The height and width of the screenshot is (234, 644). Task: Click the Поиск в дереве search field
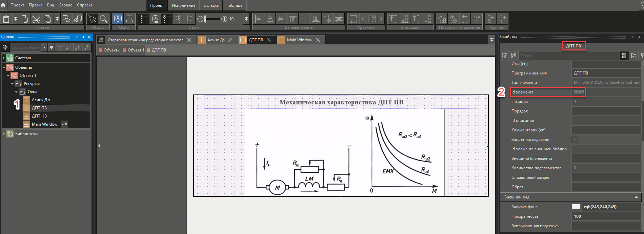[26, 47]
